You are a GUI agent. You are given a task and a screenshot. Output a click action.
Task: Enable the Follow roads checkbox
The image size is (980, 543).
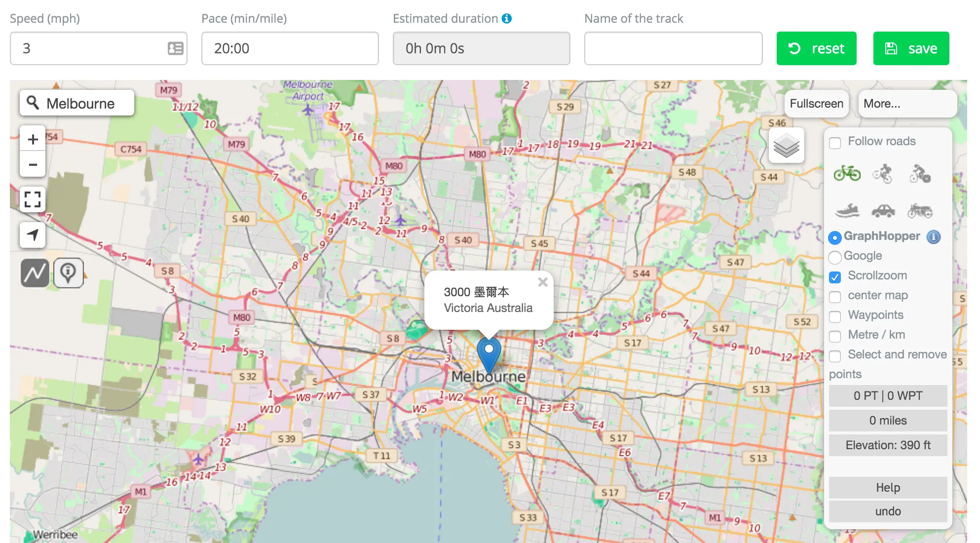point(835,143)
